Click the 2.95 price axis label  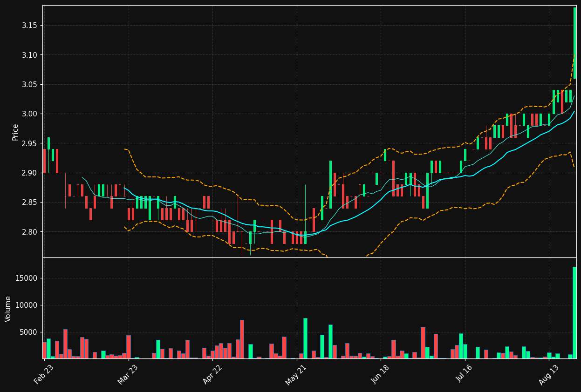point(29,143)
